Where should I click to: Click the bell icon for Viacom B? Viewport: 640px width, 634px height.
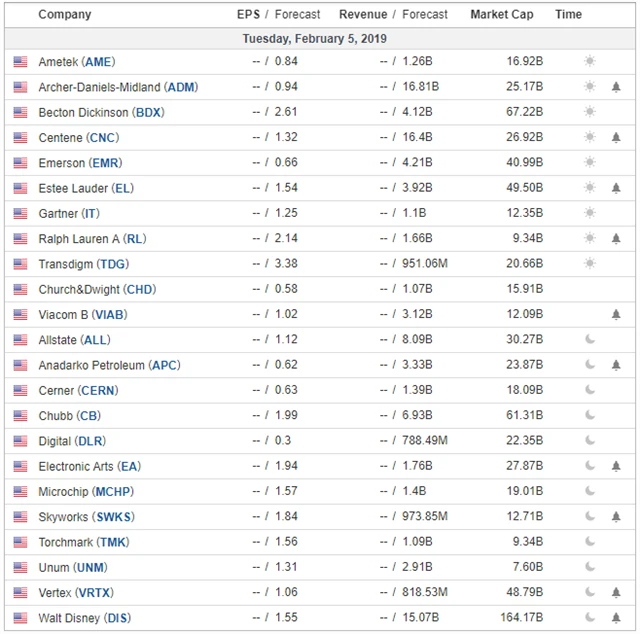[x=616, y=314]
